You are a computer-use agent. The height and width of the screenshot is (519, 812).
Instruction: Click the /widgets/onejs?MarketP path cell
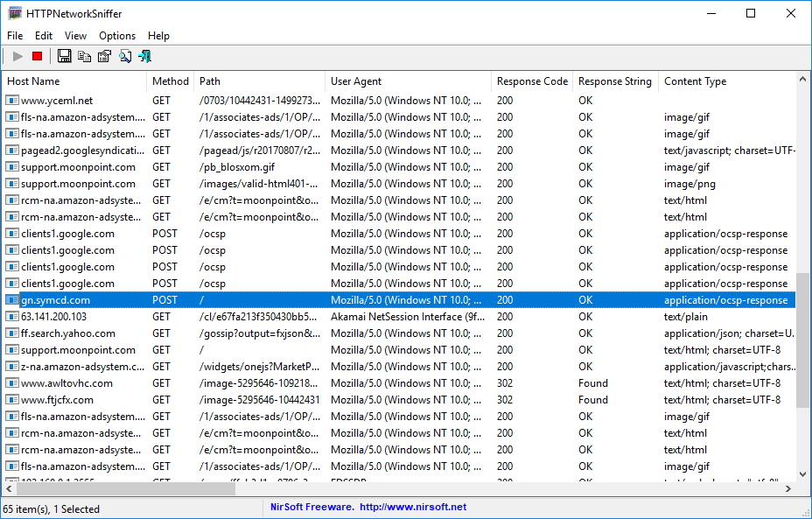tap(260, 366)
